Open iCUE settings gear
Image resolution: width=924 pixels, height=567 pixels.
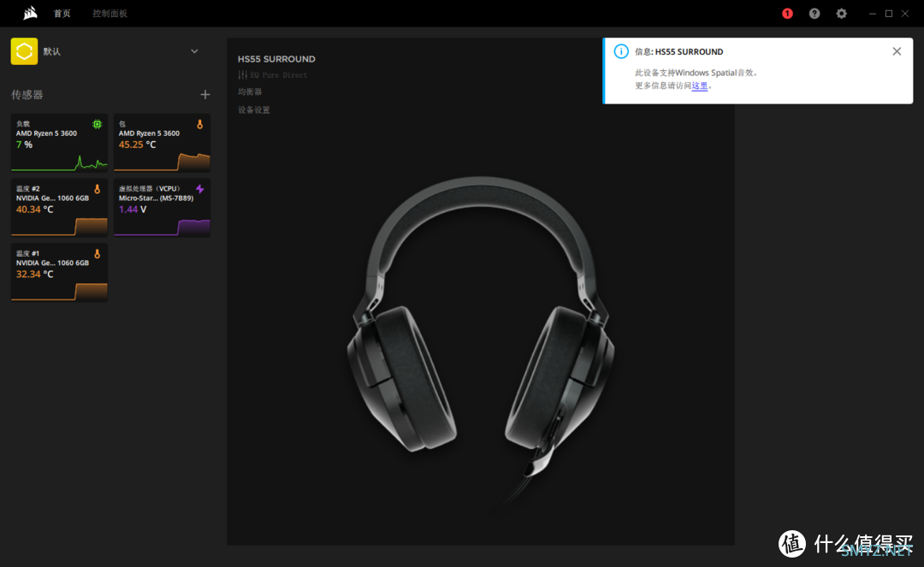842,14
